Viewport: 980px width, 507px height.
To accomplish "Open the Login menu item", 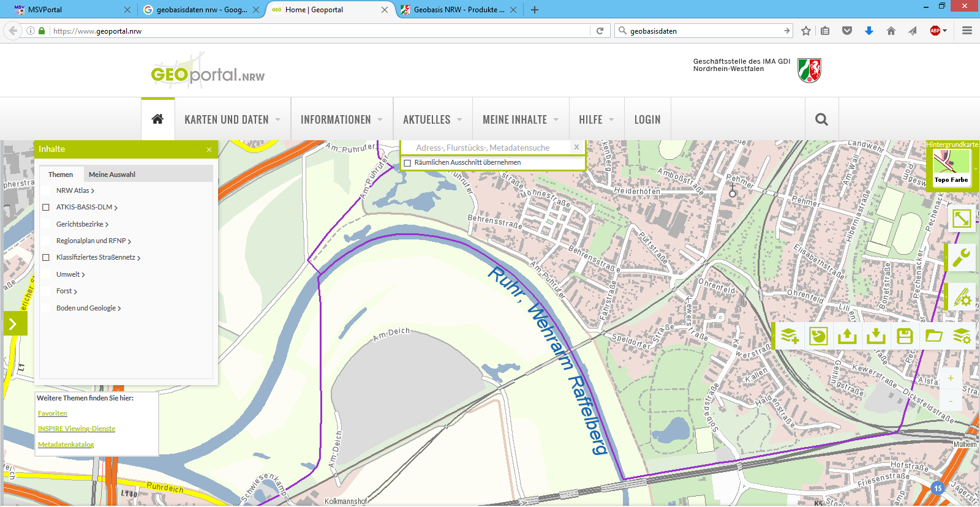I will [x=647, y=120].
